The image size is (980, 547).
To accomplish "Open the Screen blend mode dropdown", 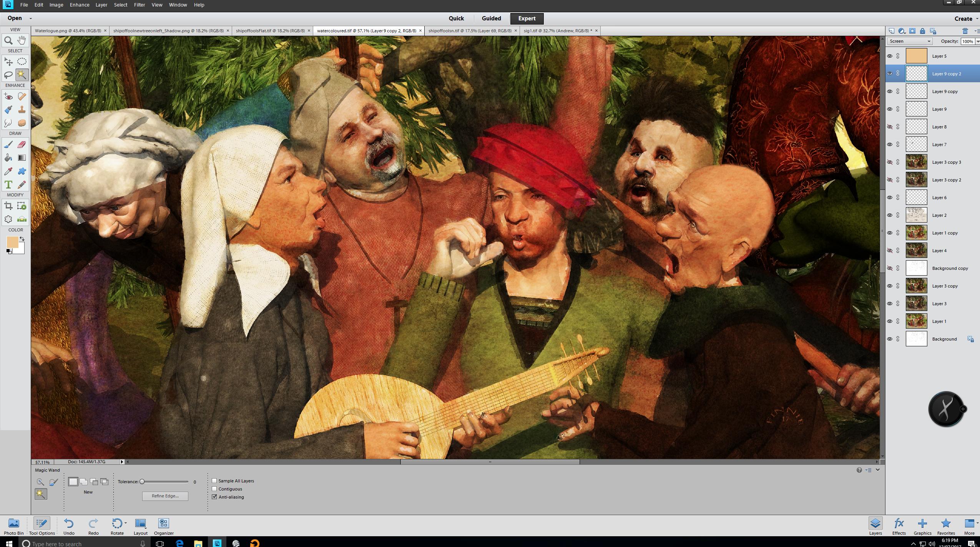I will [x=909, y=41].
